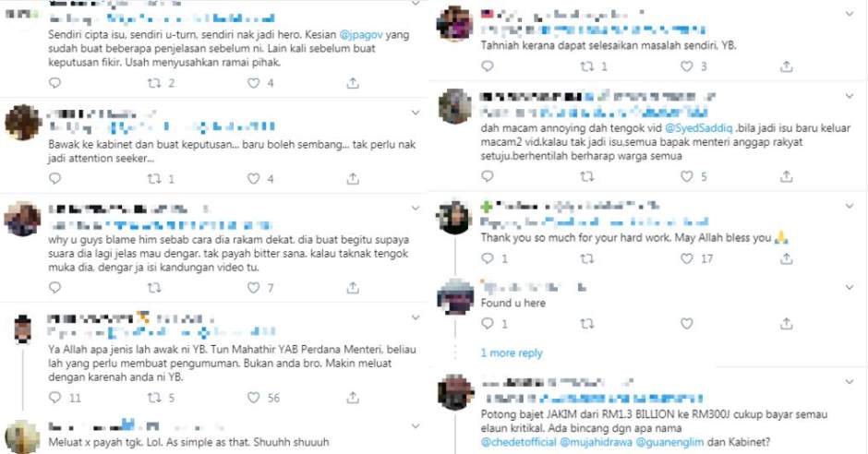The image size is (868, 454).
Task: Open the @guanenglim mention link
Action: tap(669, 442)
